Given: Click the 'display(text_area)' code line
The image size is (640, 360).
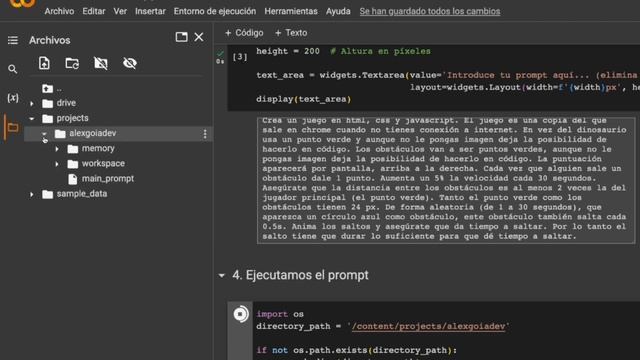Looking at the screenshot, I should [304, 99].
